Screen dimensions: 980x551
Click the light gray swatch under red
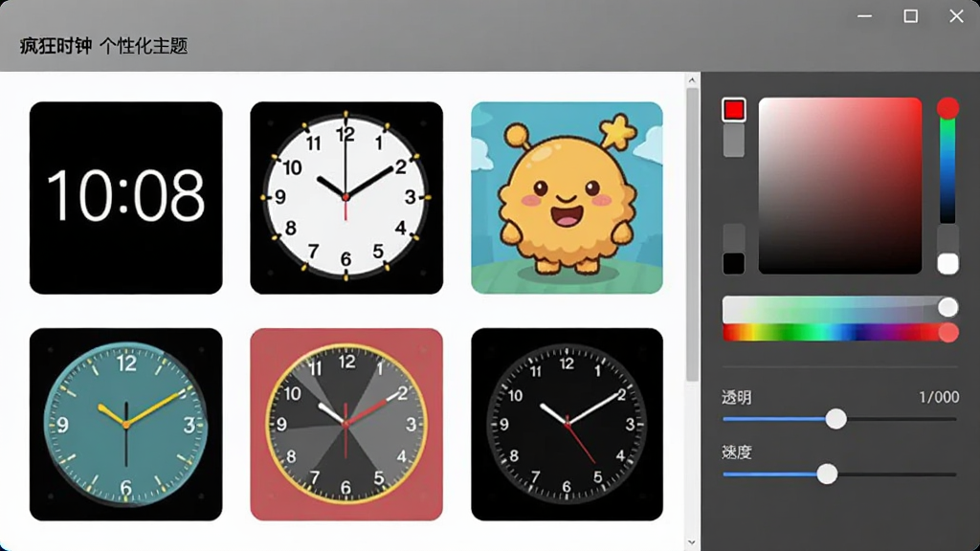[x=734, y=140]
